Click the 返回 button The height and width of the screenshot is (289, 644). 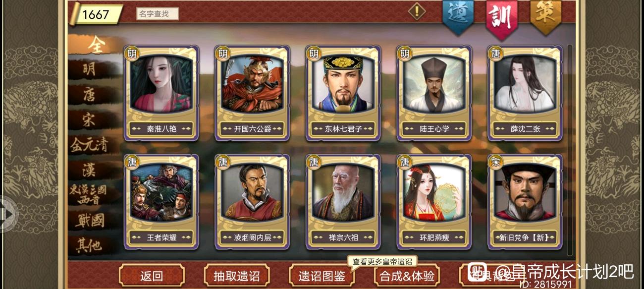[x=152, y=276]
